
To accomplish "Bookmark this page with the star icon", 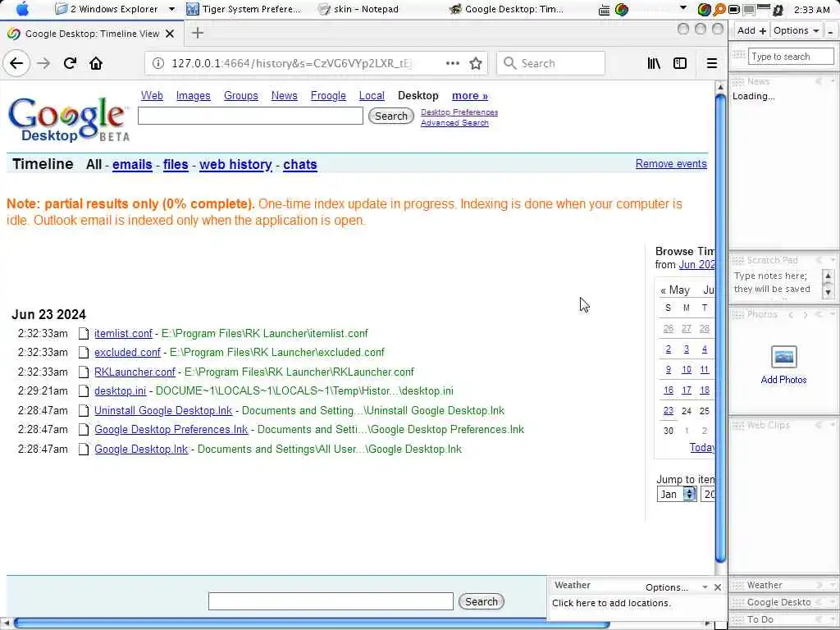I will (x=476, y=63).
